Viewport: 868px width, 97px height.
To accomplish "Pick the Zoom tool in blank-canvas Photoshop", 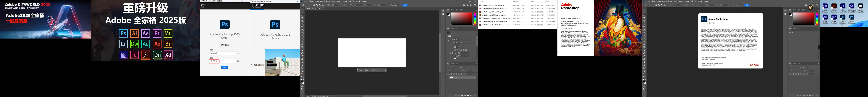I will point(302,74).
